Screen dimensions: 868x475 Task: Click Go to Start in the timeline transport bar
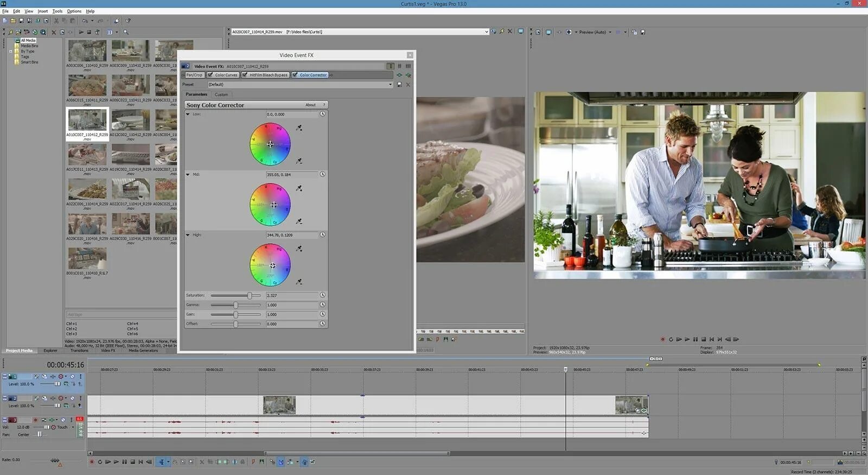coord(141,462)
